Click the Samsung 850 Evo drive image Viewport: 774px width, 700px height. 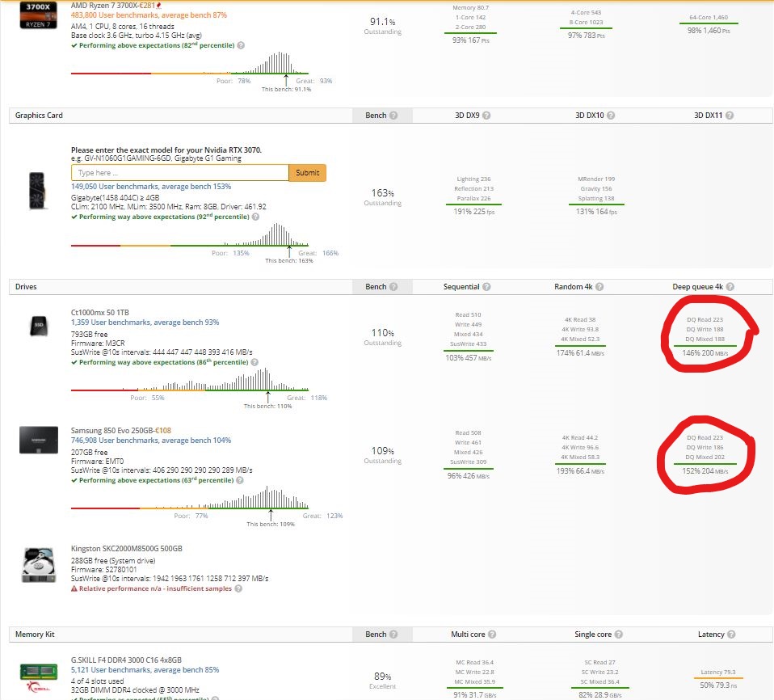click(39, 440)
